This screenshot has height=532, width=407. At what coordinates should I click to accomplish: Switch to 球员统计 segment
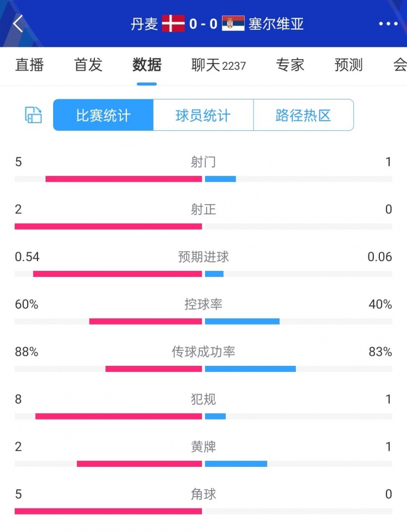[x=203, y=115]
